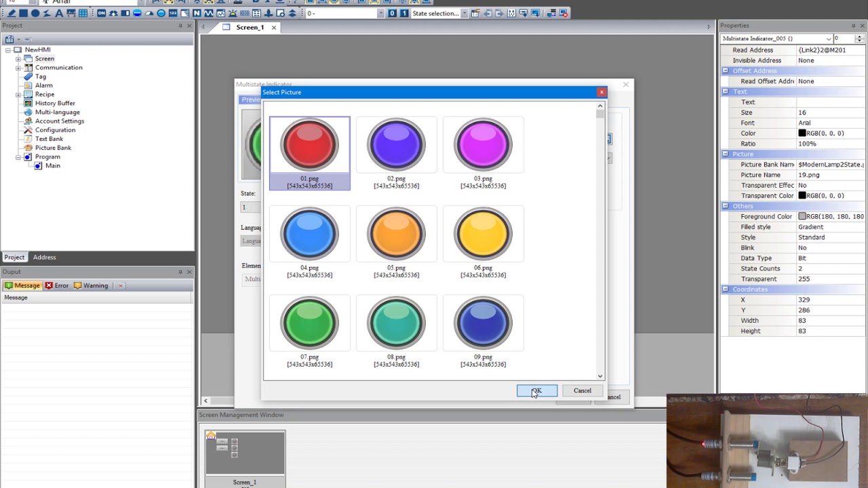
Task: Open Account Settings in project tree
Action: (x=60, y=121)
